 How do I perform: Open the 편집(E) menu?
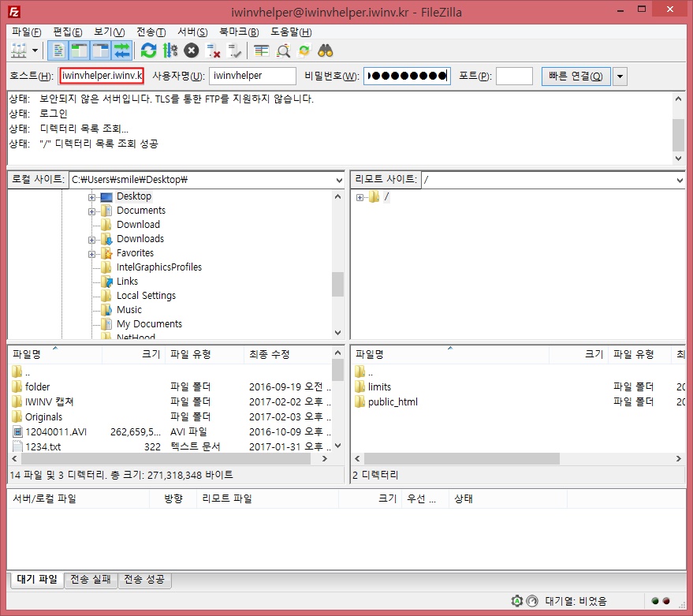pyautogui.click(x=68, y=32)
